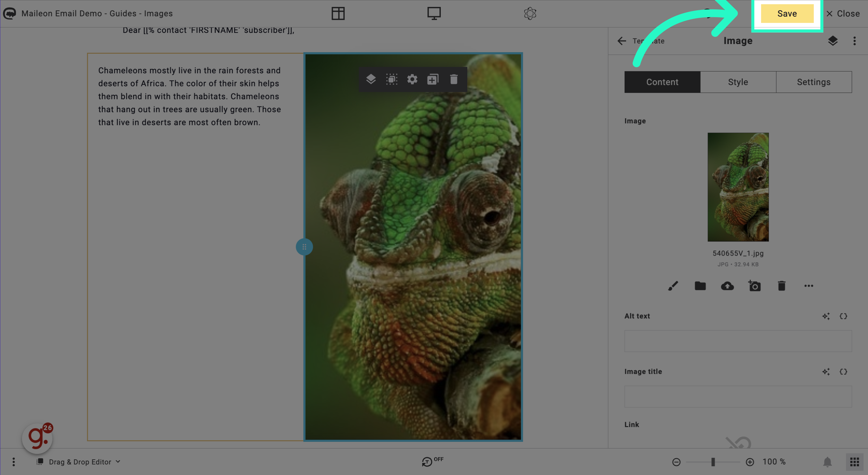The height and width of the screenshot is (475, 868).
Task: Insert merge tag into Alt text
Action: (x=843, y=316)
